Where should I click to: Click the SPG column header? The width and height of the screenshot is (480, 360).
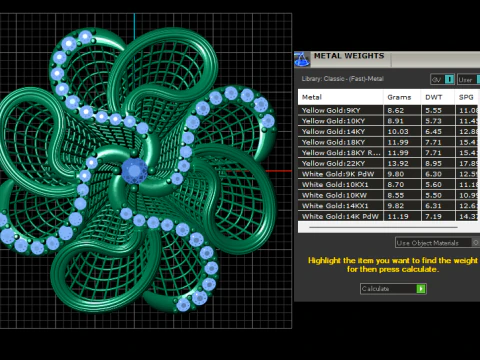(x=468, y=97)
